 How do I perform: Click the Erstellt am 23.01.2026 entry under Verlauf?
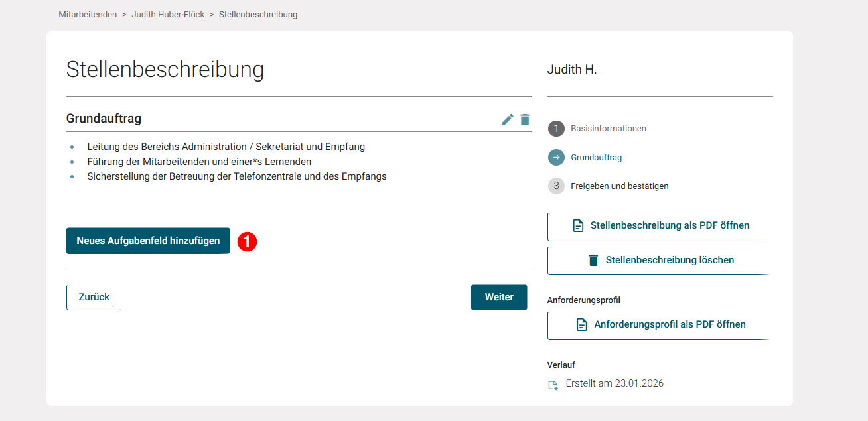pyautogui.click(x=614, y=383)
